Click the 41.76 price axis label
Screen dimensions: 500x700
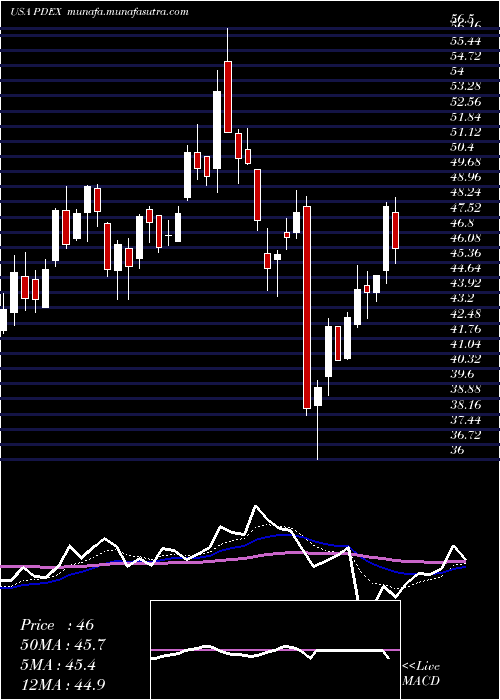click(466, 329)
